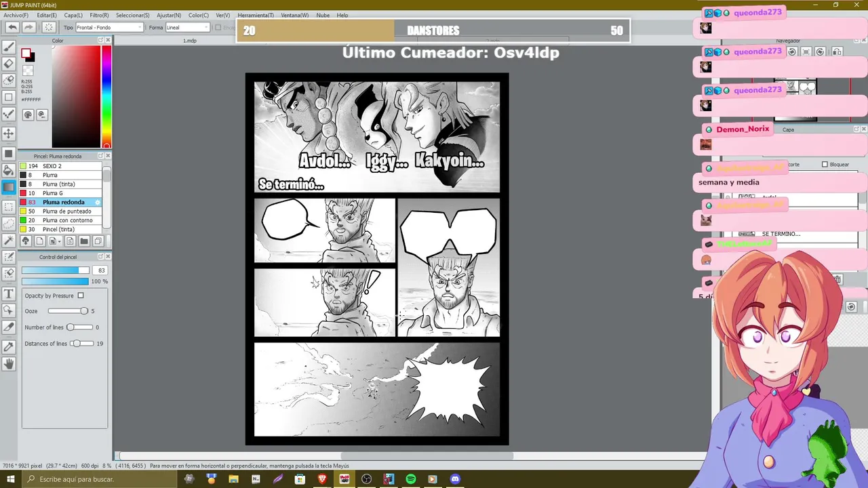Image resolution: width=868 pixels, height=488 pixels.
Task: Open OBS Studio from the taskbar
Action: click(366, 479)
